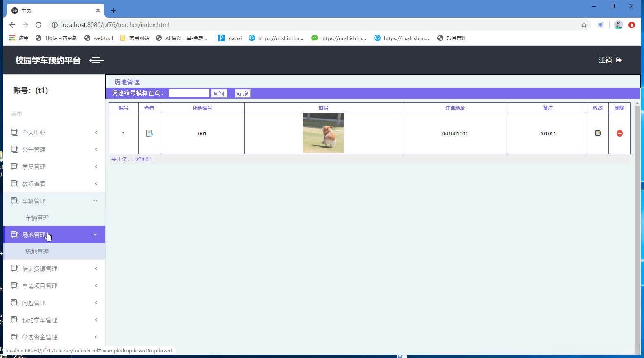Collapse the 车辆管理 chevron

click(95, 201)
